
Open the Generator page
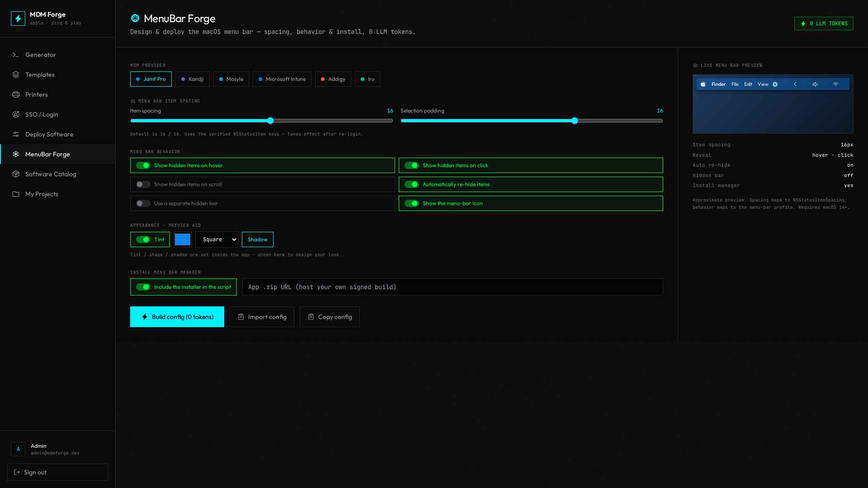(58, 55)
